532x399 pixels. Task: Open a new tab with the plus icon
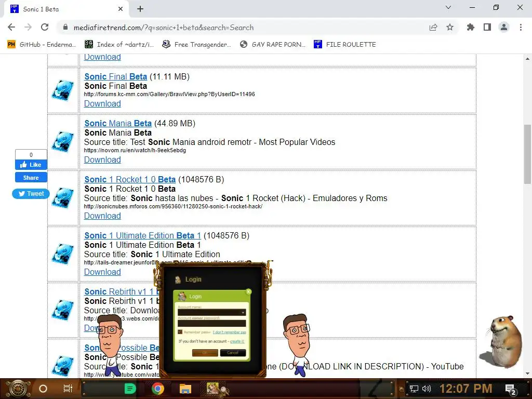coord(140,9)
